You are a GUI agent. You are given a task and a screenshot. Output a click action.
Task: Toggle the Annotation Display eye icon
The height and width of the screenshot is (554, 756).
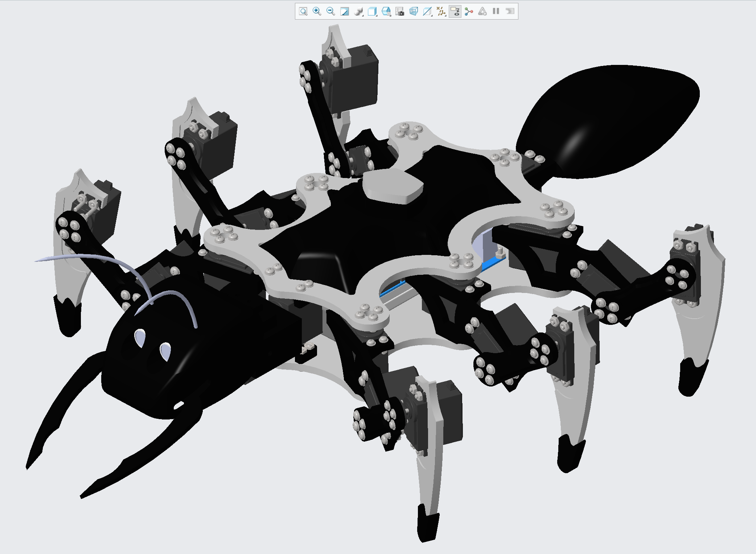pyautogui.click(x=455, y=11)
